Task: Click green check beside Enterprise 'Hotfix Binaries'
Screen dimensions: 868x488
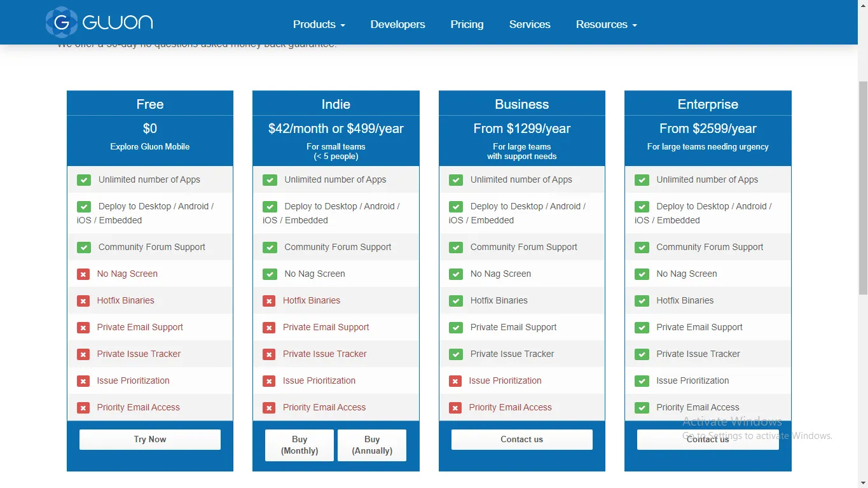Action: click(642, 301)
